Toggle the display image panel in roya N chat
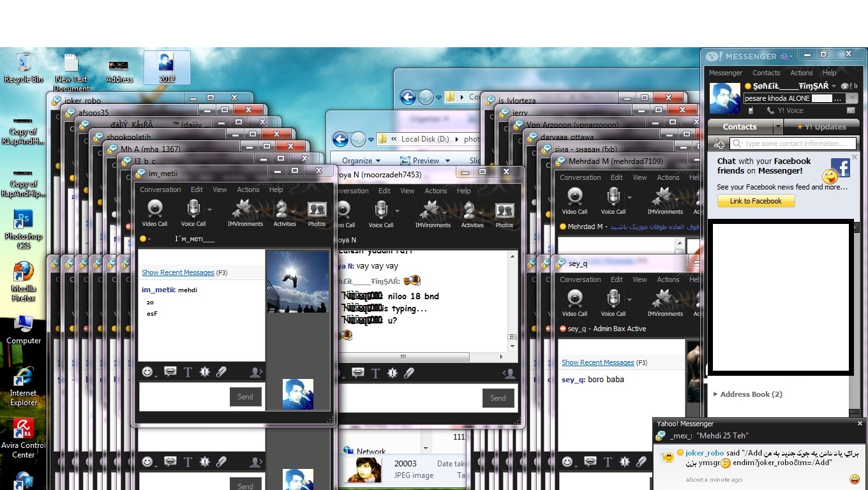 click(509, 374)
